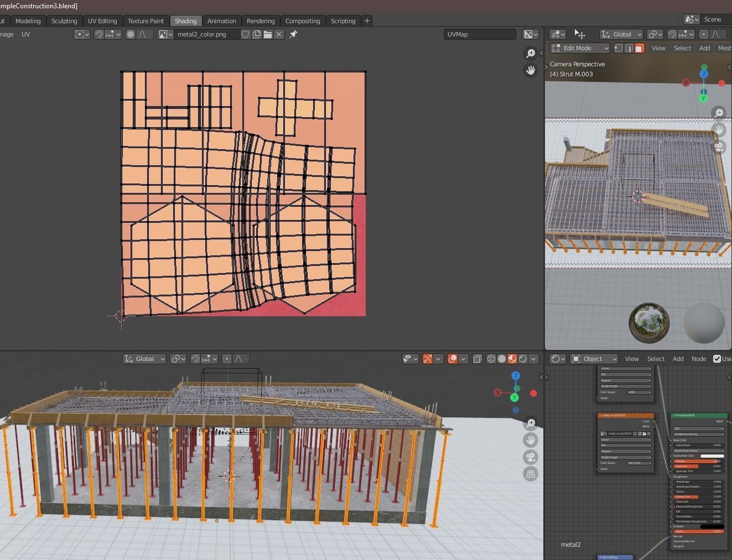
Task: Click the HDRI preview sphere
Action: [649, 323]
